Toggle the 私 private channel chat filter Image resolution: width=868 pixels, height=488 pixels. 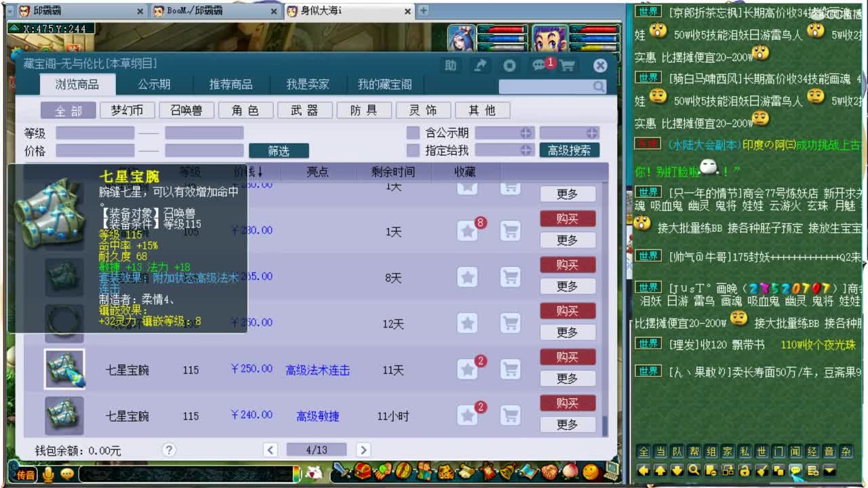745,452
